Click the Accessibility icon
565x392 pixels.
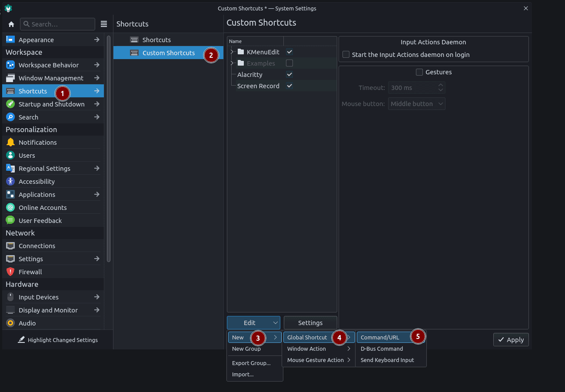tap(10, 181)
